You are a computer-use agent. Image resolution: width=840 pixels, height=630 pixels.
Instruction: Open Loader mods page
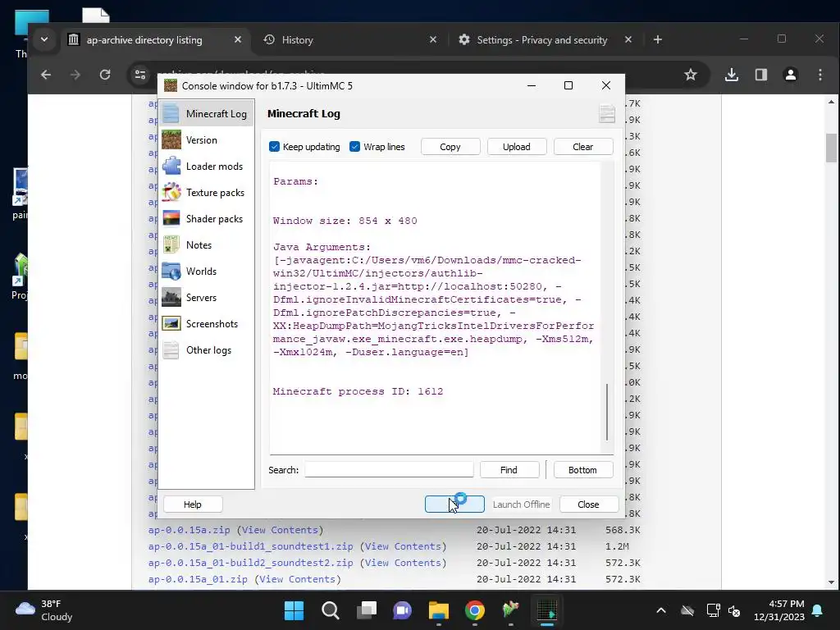coord(207,166)
